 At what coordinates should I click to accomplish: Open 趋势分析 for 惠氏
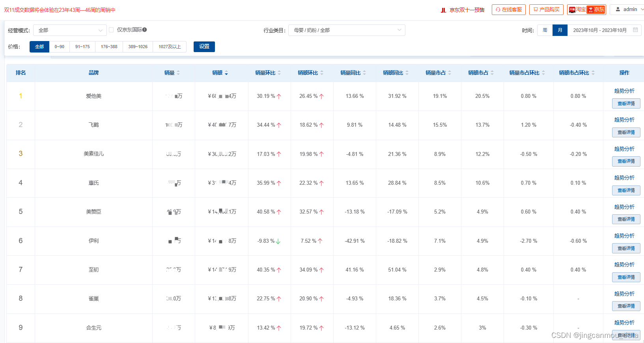click(x=624, y=178)
